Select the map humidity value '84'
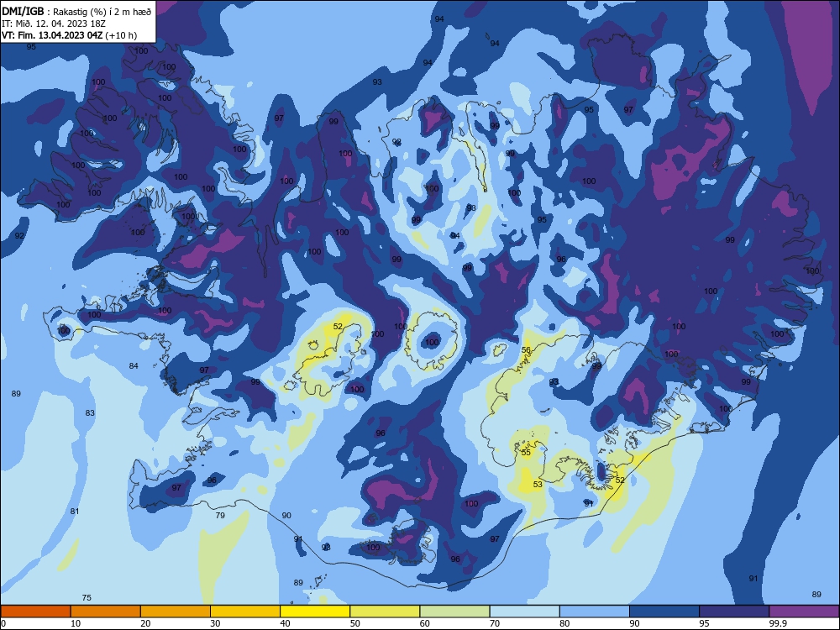The image size is (840, 630). (134, 366)
